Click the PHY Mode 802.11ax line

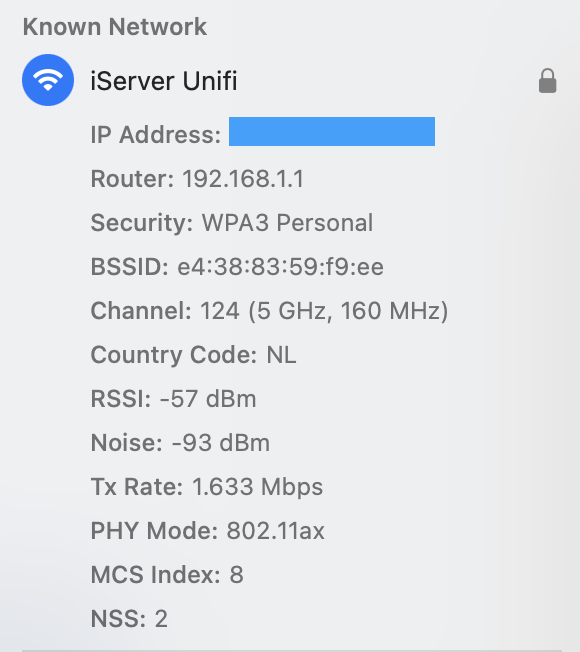[x=207, y=531]
